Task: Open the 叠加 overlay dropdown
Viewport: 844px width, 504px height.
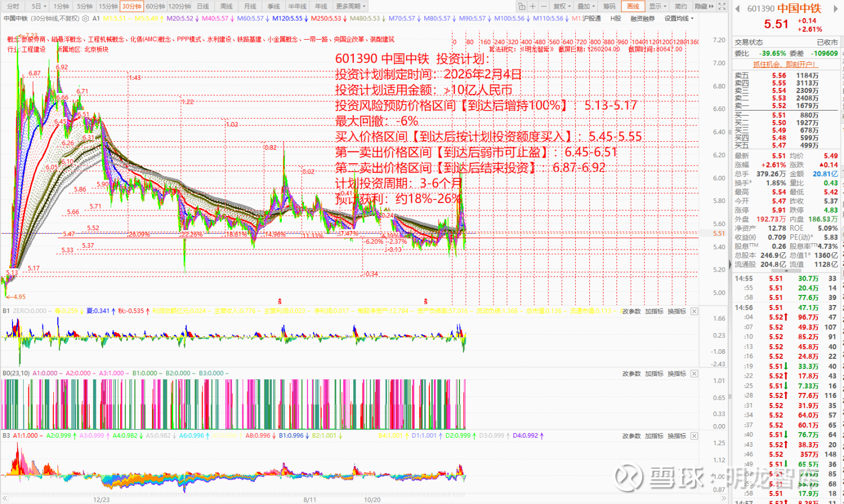Action: coord(586,6)
